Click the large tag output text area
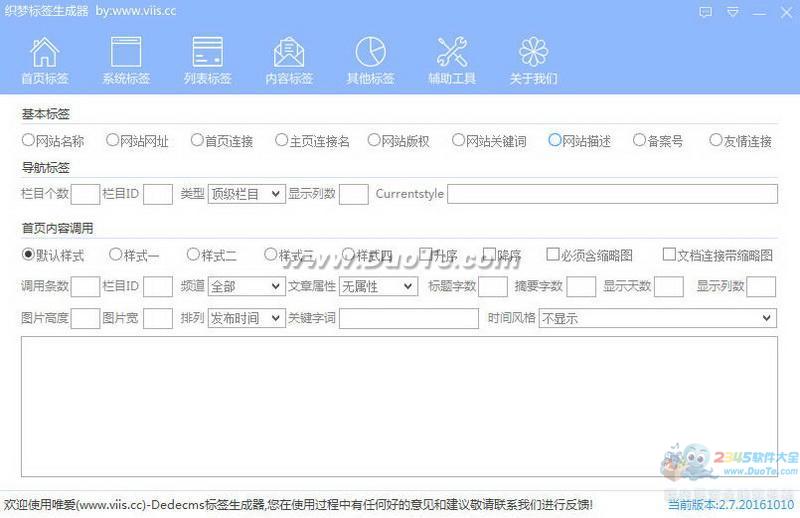The height and width of the screenshot is (518, 800). pyautogui.click(x=399, y=406)
